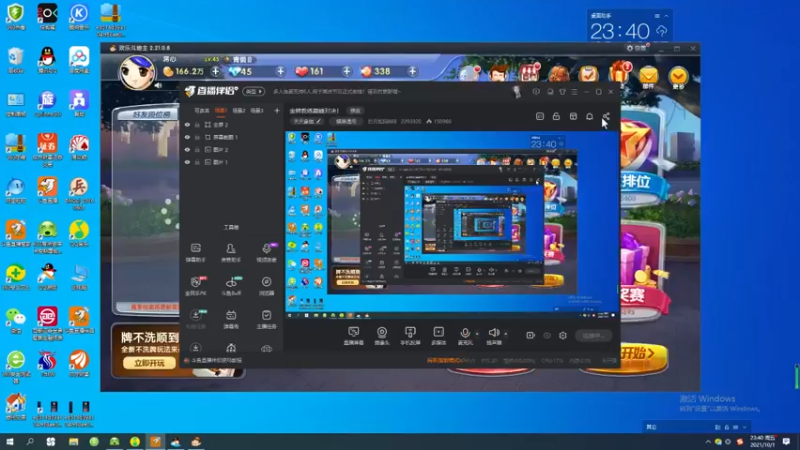Click the 338 currency plus button
Screen dimensions: 800x450
point(412,71)
